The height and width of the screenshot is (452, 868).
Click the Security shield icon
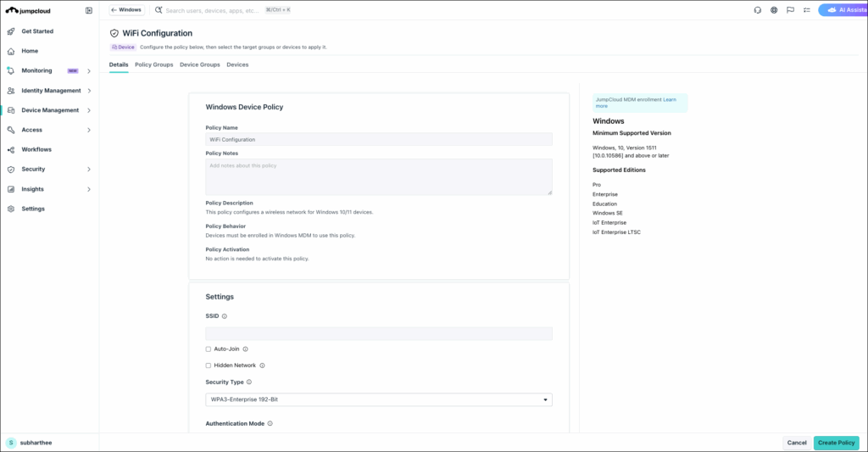click(x=11, y=170)
